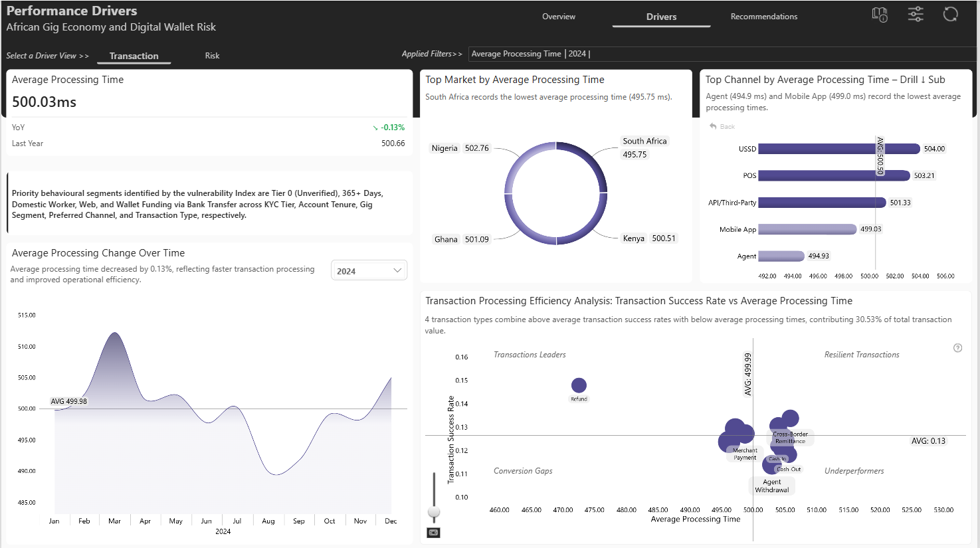This screenshot has width=980, height=548.
Task: Switch to the Overview tab
Action: [x=559, y=17]
